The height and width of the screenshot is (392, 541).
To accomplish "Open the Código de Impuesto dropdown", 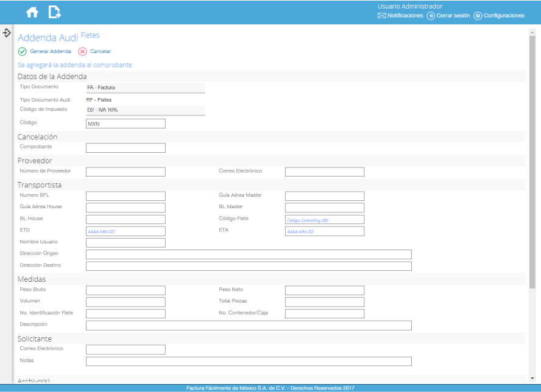I will (x=145, y=110).
